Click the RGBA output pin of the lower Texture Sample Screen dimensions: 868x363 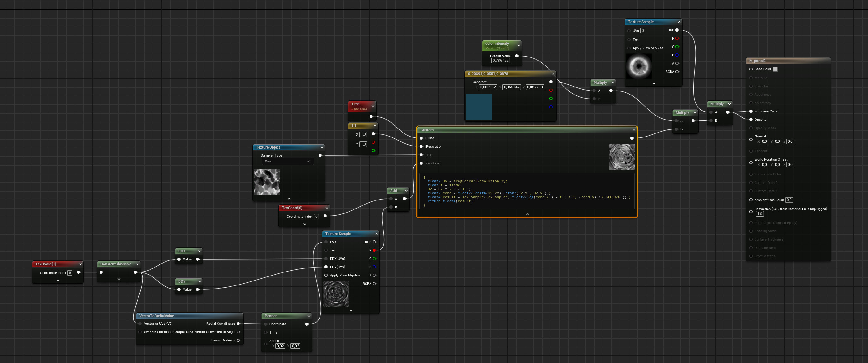point(374,284)
